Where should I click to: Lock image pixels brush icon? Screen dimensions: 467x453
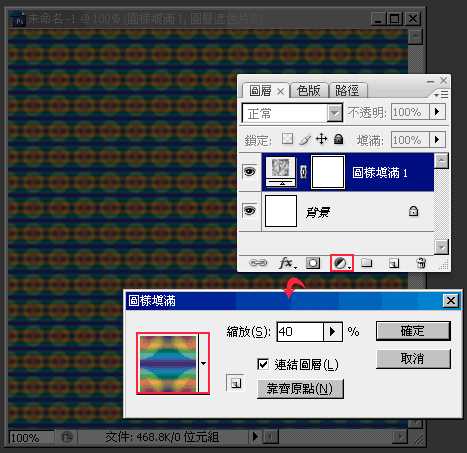304,139
